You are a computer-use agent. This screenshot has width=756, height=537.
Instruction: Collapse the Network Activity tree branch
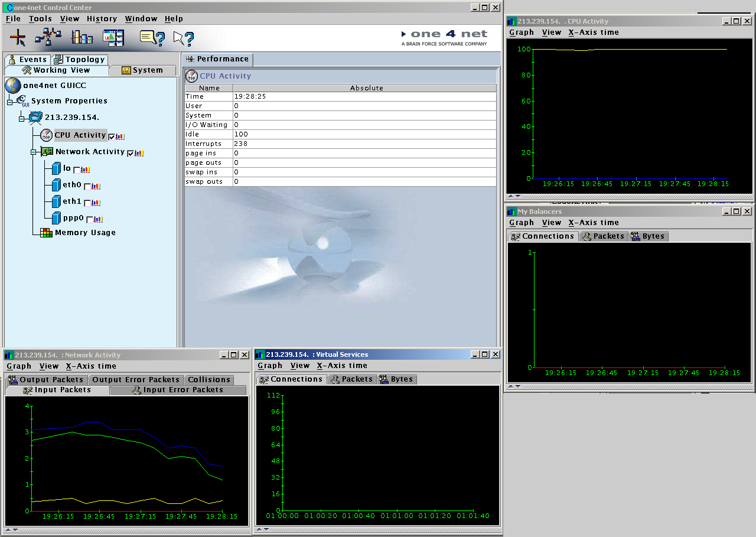coord(34,152)
